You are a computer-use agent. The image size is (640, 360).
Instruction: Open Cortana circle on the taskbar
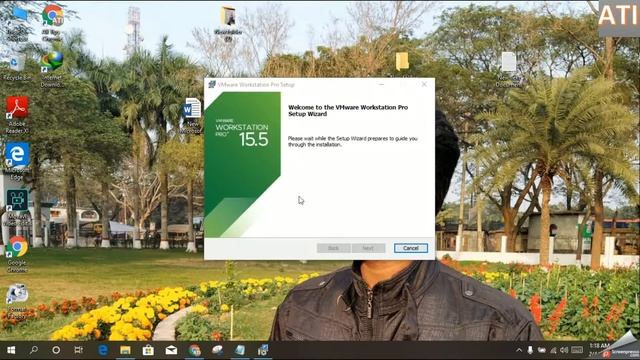[x=56, y=350]
